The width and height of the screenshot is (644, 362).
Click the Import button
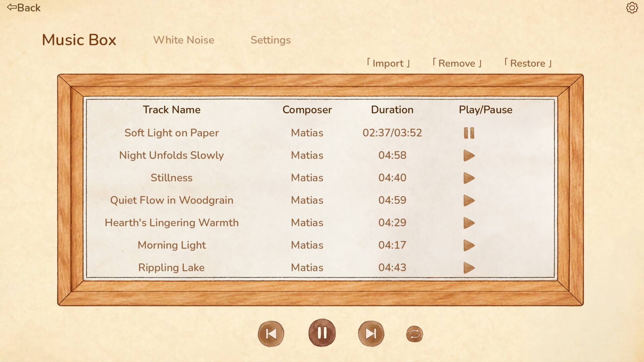click(388, 63)
